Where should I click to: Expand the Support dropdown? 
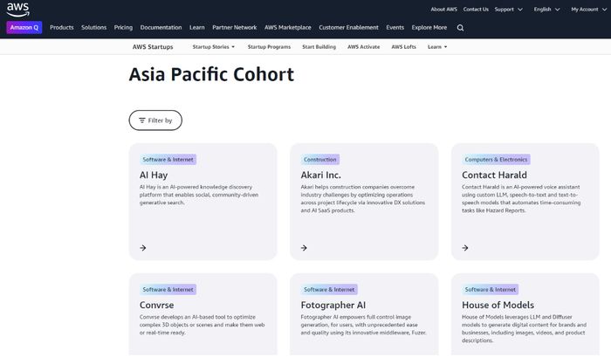(x=509, y=10)
